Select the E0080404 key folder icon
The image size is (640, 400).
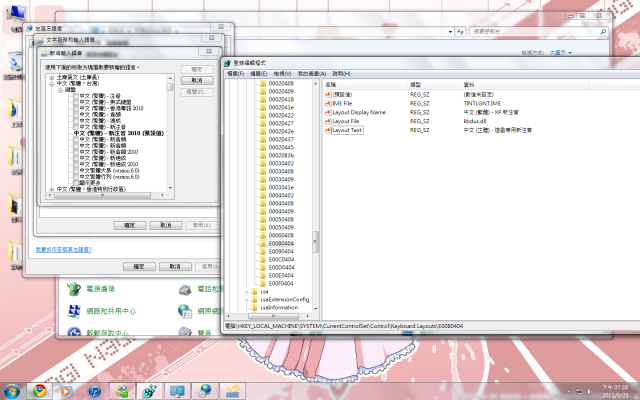263,243
